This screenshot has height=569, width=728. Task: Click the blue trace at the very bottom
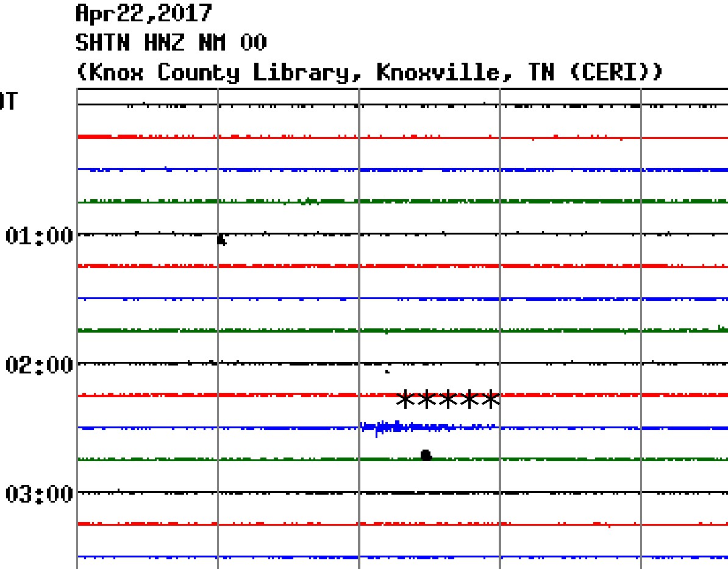click(x=402, y=557)
